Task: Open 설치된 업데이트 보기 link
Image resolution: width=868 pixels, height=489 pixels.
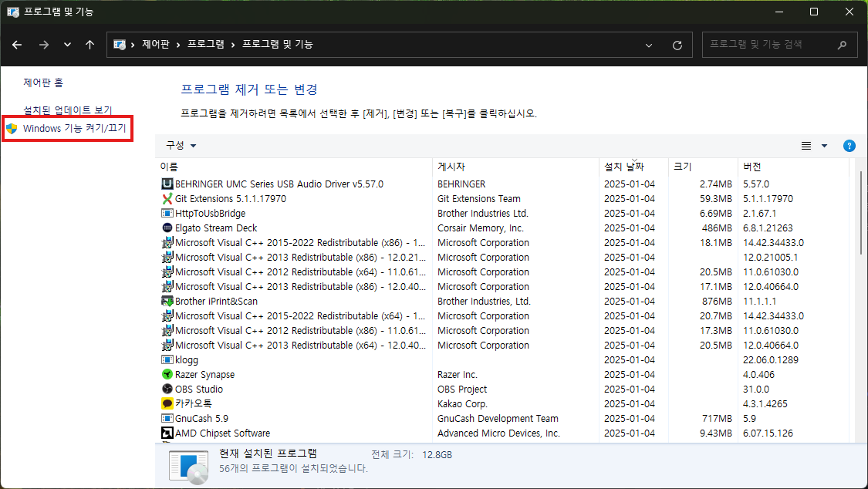Action: (x=68, y=110)
